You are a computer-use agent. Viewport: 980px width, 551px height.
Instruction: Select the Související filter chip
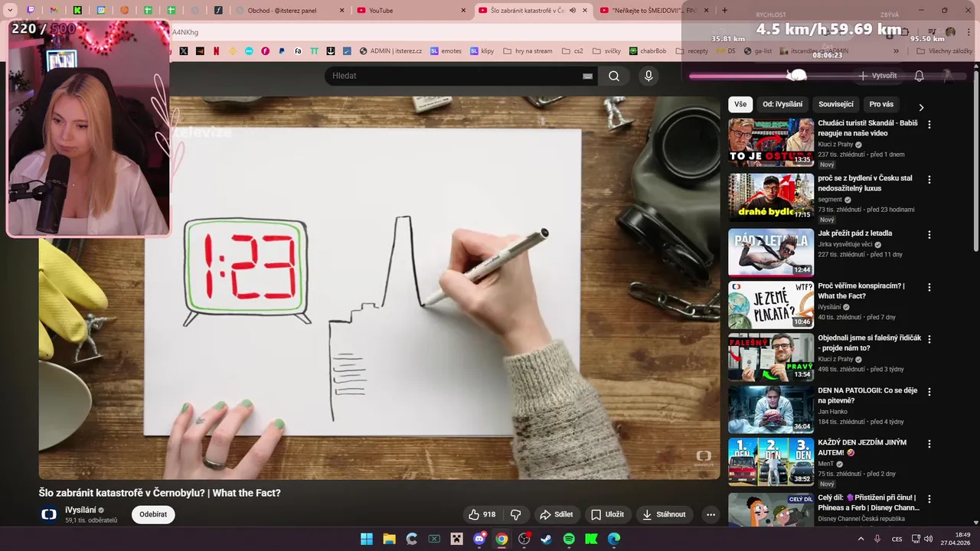(x=836, y=104)
